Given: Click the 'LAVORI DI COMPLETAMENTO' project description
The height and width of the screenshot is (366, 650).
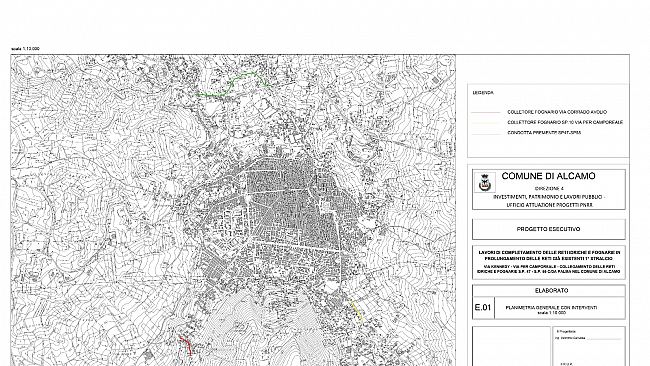Looking at the screenshot, I should 549,255.
